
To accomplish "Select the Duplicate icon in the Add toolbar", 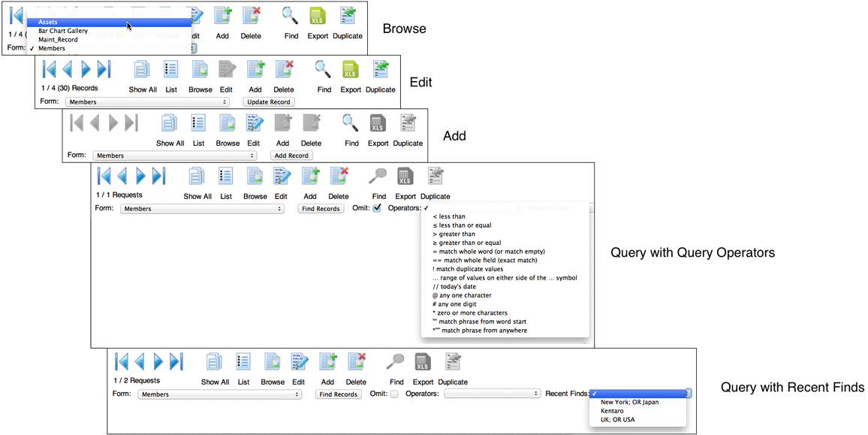I will click(x=408, y=122).
